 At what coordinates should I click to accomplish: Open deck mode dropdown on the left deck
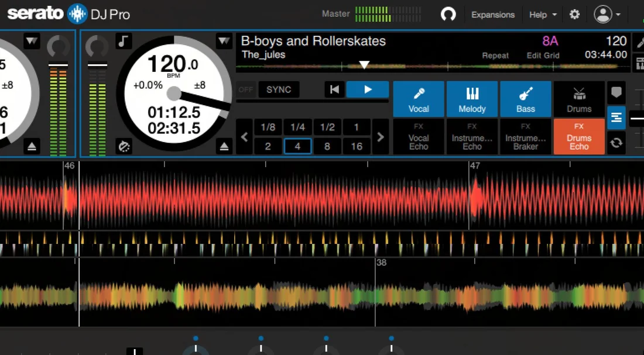click(x=32, y=41)
